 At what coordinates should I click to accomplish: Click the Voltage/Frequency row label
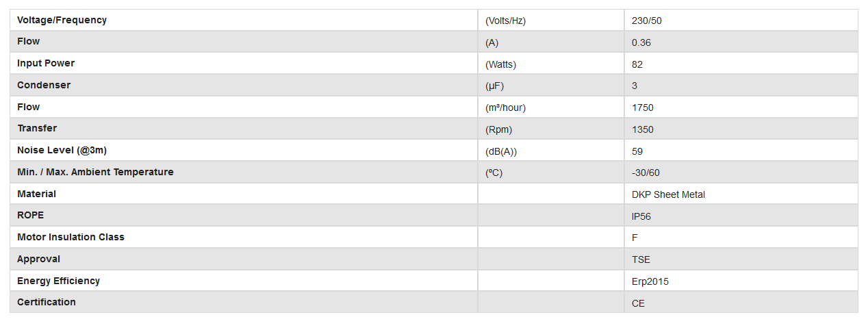pos(62,21)
